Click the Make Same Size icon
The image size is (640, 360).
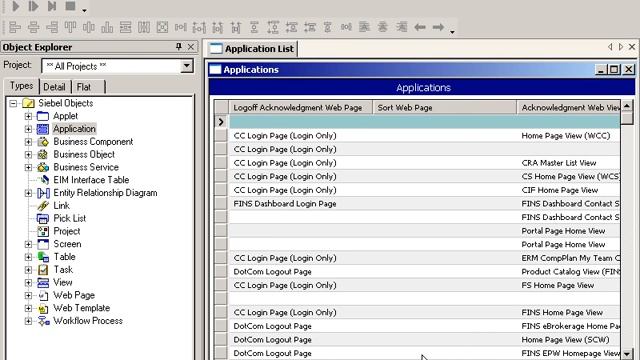click(162, 27)
